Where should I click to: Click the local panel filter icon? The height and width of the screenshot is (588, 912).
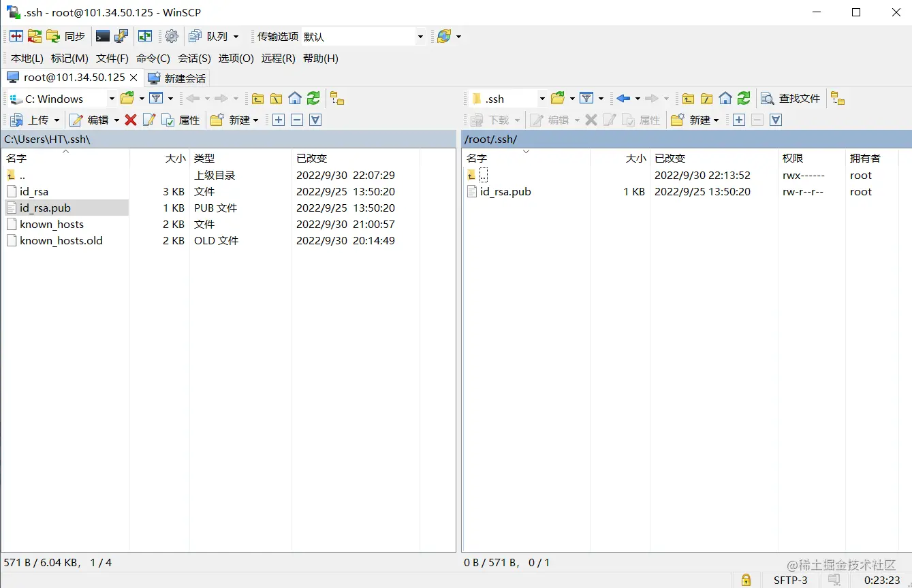(x=157, y=99)
